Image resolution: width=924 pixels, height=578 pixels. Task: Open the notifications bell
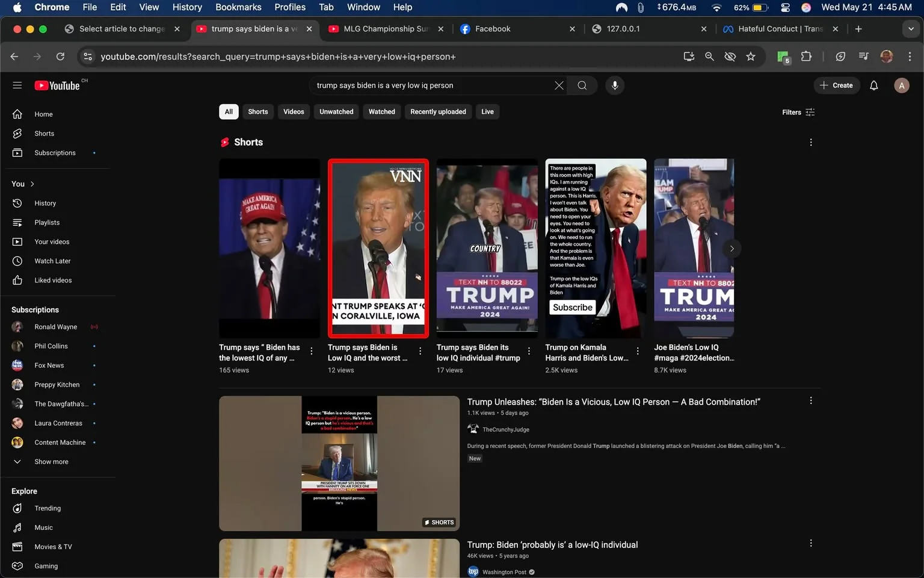pos(873,85)
